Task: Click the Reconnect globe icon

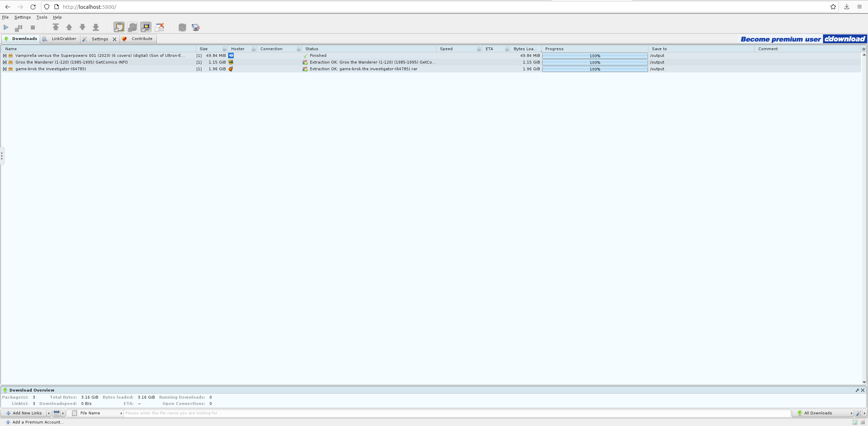Action: coord(196,27)
